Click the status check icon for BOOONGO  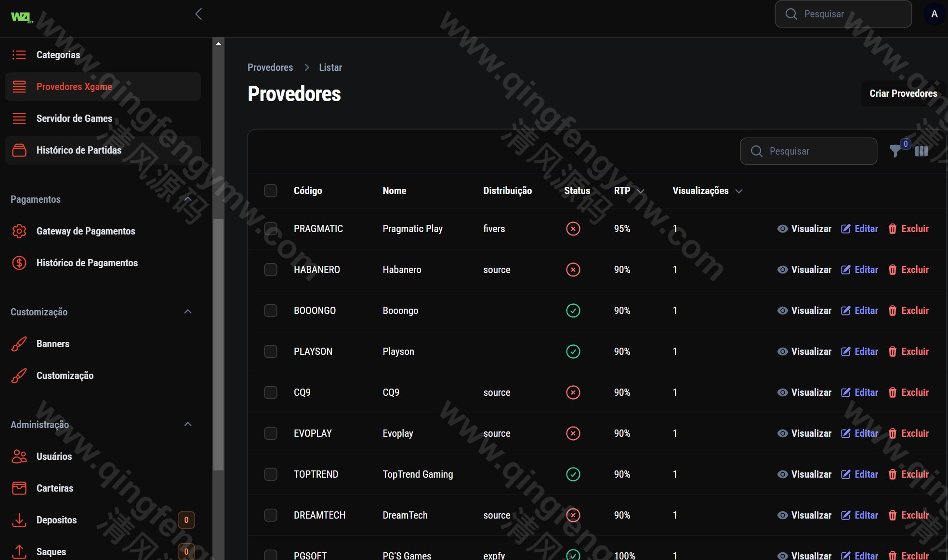[573, 311]
